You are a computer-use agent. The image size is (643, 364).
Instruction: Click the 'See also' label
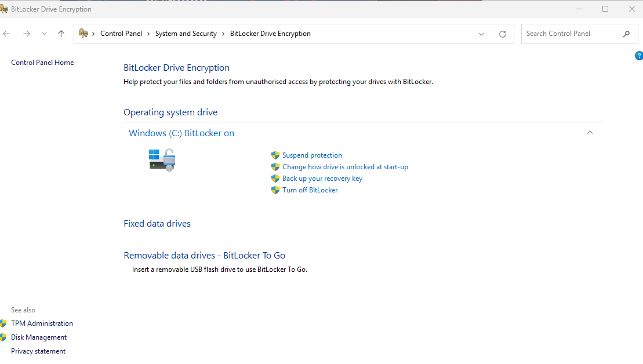23,310
